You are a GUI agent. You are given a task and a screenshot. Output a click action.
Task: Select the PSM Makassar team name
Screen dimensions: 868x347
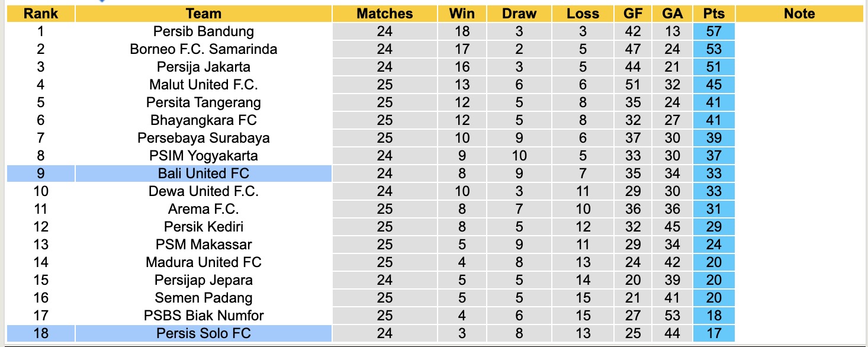tap(203, 245)
